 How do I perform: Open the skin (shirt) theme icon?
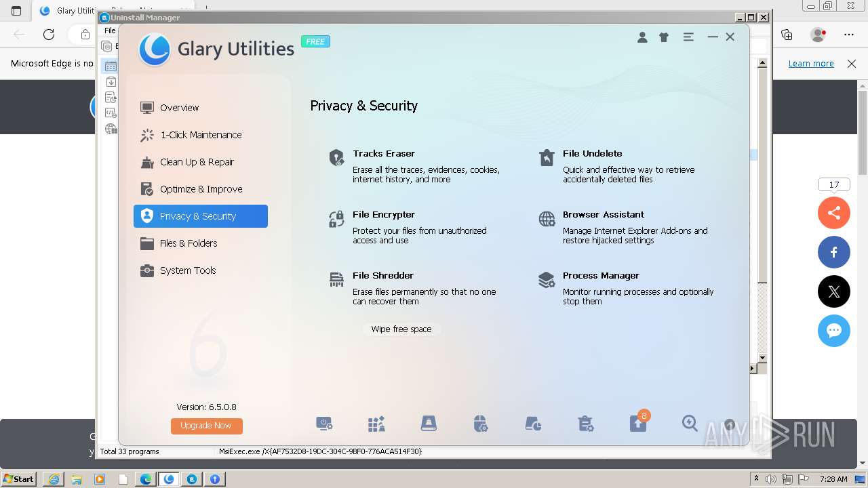point(664,37)
